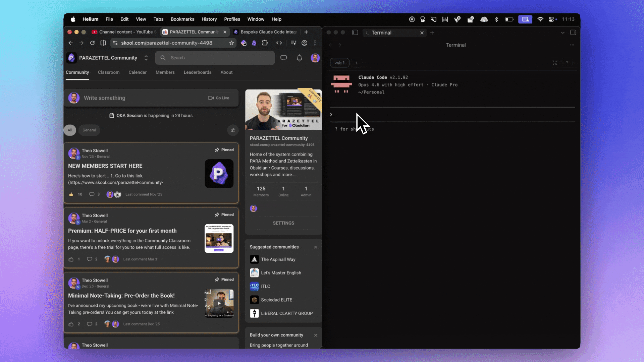644x362 pixels.
Task: Open the Leaderboards link
Action: [x=198, y=72]
